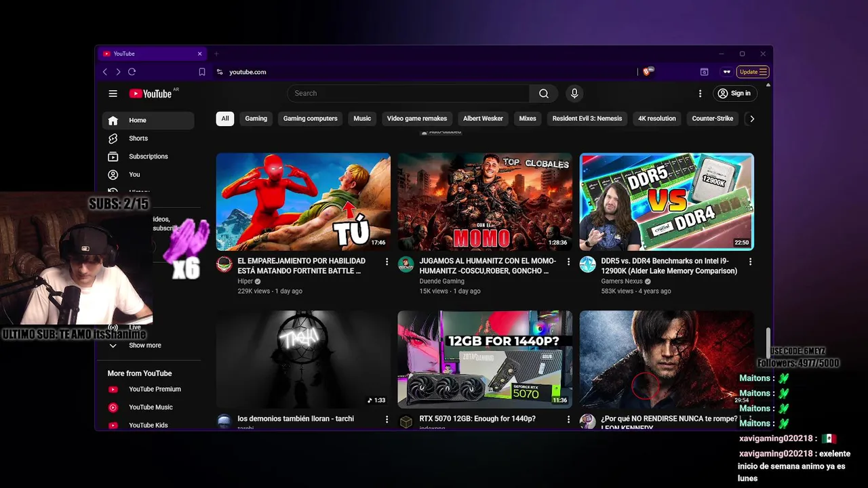Show more filter chips with the right chevron

(751, 119)
